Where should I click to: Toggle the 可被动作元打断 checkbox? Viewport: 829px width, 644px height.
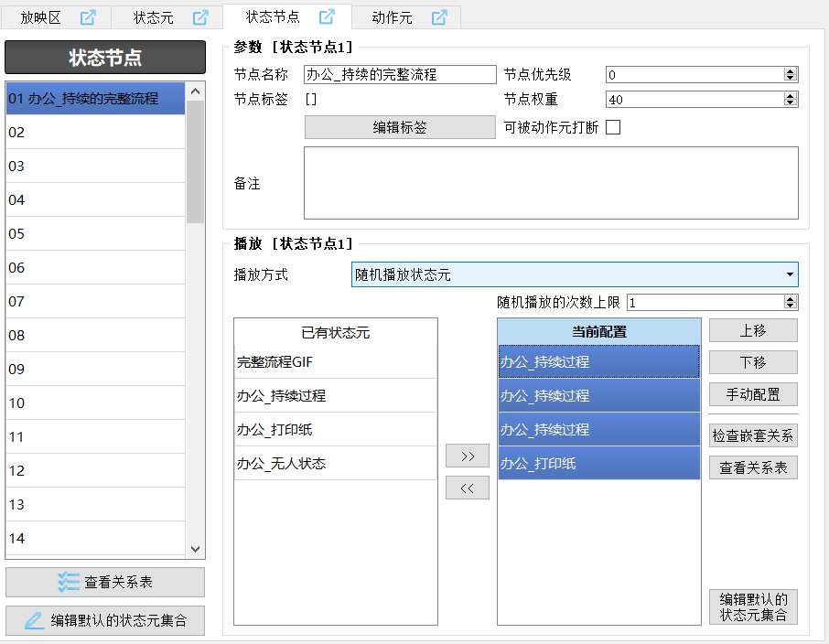click(x=613, y=127)
